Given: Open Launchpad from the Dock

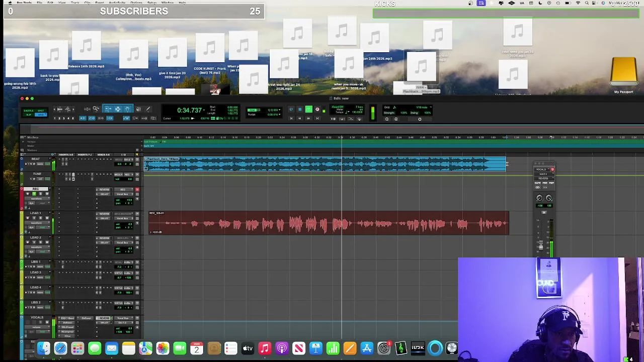Looking at the screenshot, I should (x=77, y=348).
